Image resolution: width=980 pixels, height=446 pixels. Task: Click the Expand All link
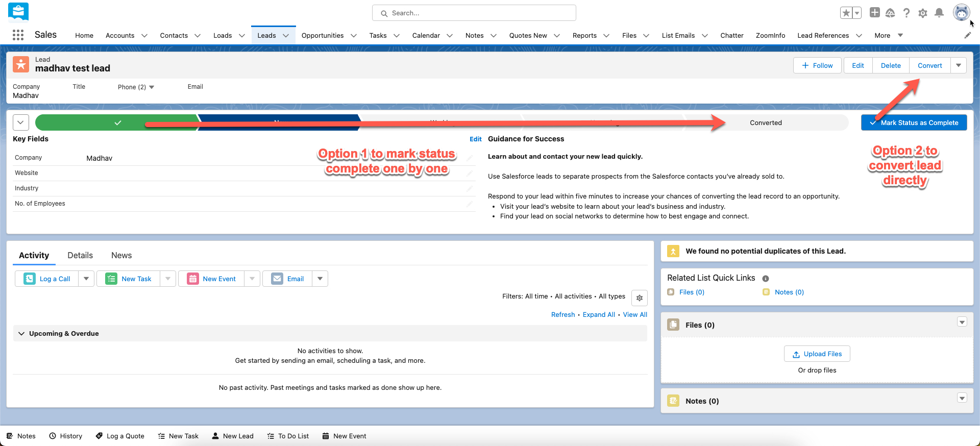599,314
